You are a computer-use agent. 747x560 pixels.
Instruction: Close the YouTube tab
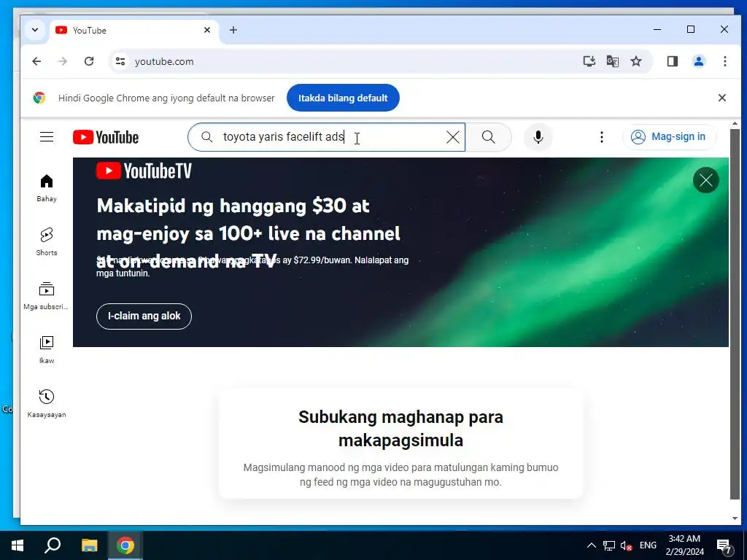click(x=207, y=30)
